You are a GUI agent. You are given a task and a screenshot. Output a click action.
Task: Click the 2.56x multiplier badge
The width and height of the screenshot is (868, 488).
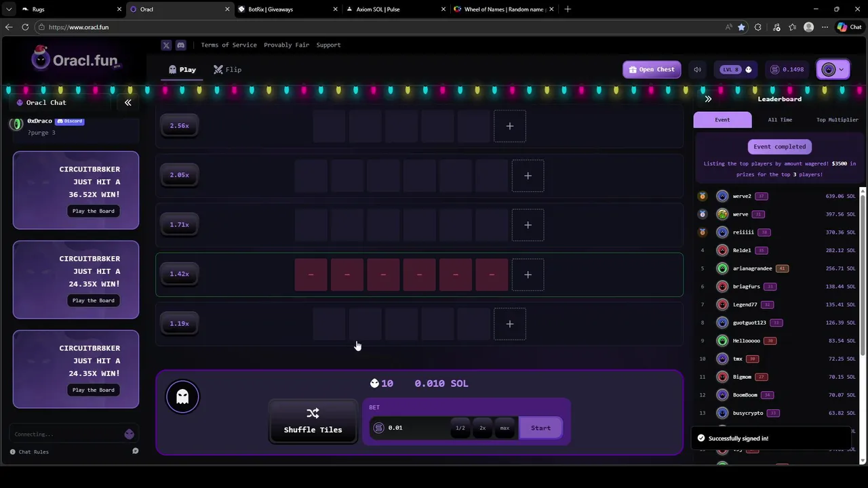179,126
